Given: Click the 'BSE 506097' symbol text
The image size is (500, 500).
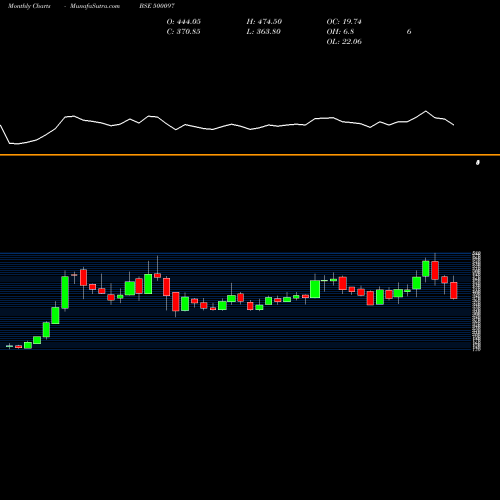Looking at the screenshot, I should [157, 6].
